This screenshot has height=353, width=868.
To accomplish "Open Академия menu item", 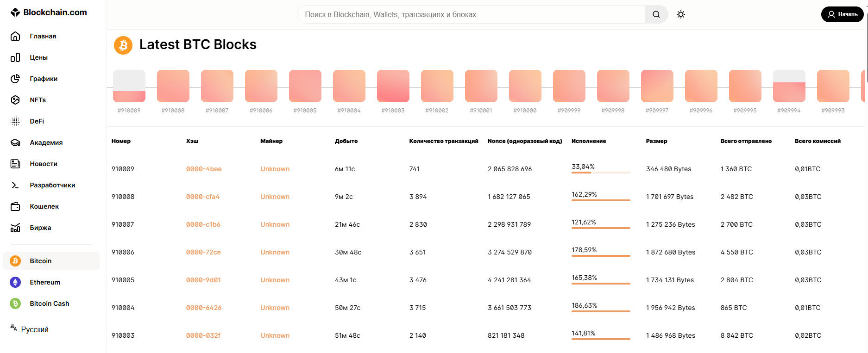I will click(46, 142).
